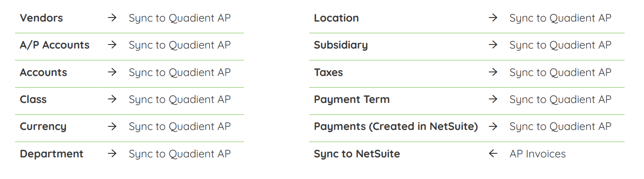Click Sync to Quadient AP in Department row
Screen dimensions: 644x179
point(180,154)
